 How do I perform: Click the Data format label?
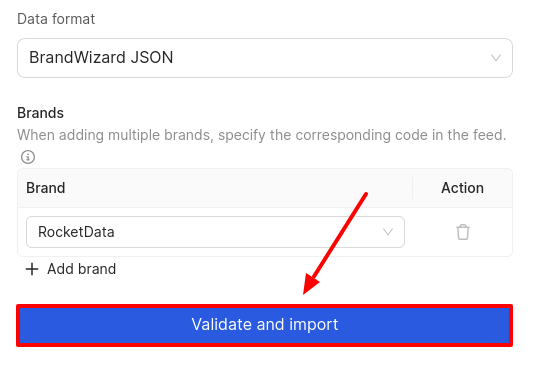click(56, 19)
